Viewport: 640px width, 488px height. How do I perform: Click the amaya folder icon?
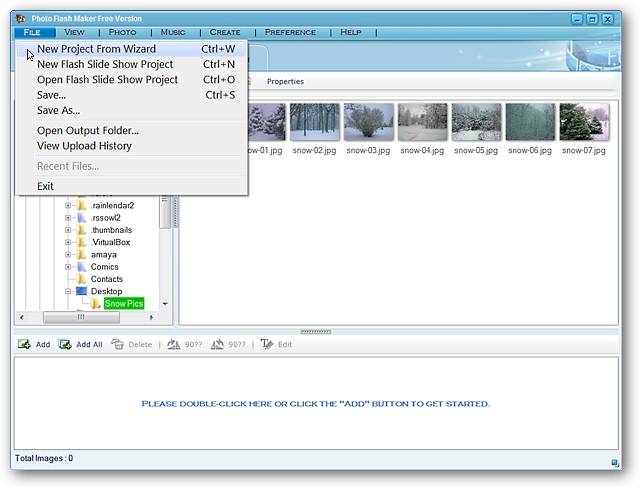click(x=82, y=254)
